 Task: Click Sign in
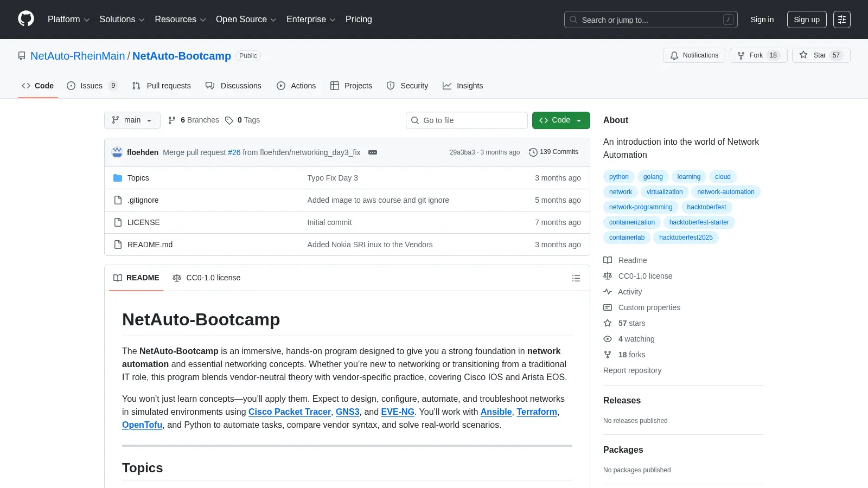coord(762,20)
